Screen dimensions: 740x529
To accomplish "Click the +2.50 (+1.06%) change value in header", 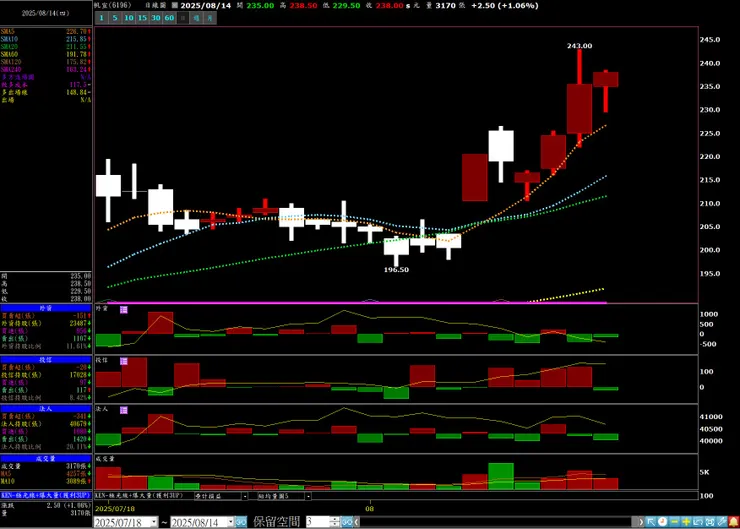I will tap(505, 6).
